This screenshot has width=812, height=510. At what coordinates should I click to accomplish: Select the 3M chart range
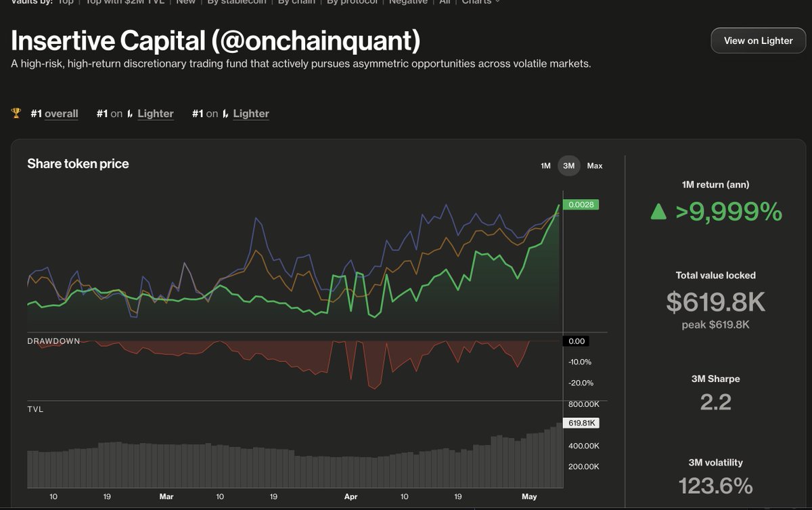pos(569,166)
